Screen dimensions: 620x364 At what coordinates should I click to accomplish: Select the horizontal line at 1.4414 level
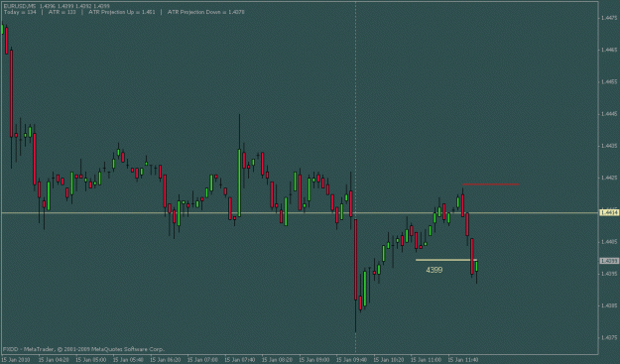(x=300, y=213)
